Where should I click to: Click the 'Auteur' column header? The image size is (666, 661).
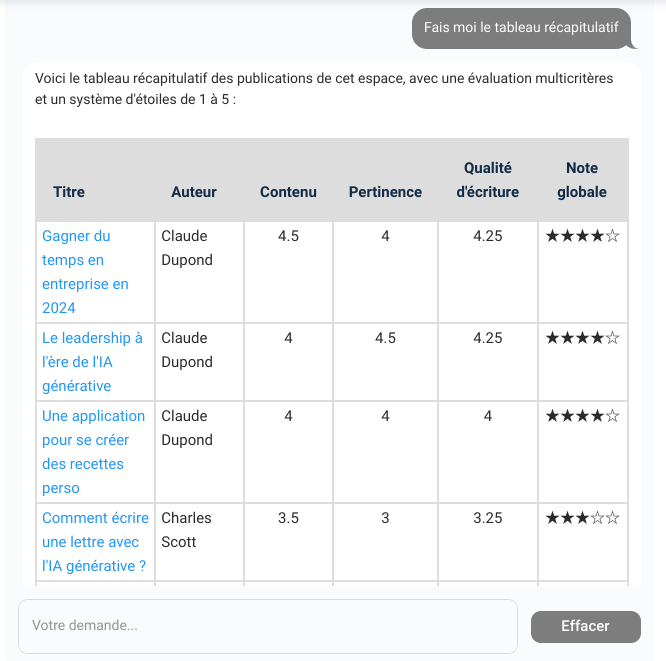(x=194, y=192)
